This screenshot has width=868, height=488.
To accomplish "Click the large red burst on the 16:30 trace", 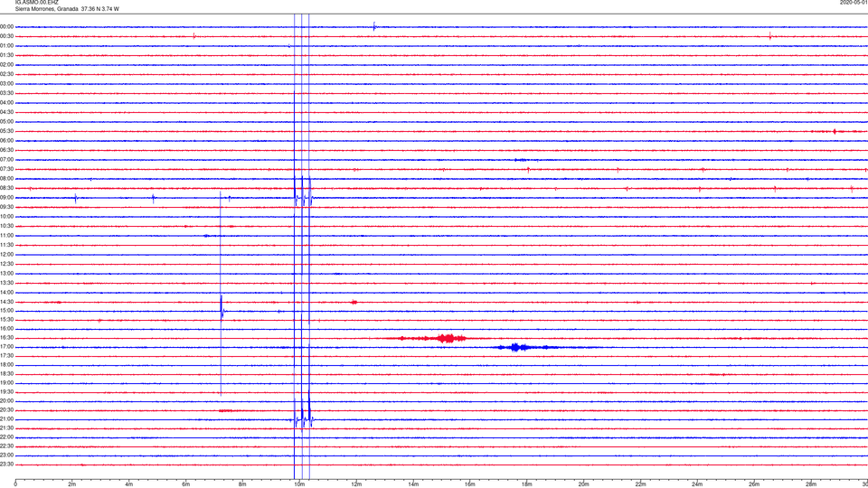I will (x=446, y=338).
